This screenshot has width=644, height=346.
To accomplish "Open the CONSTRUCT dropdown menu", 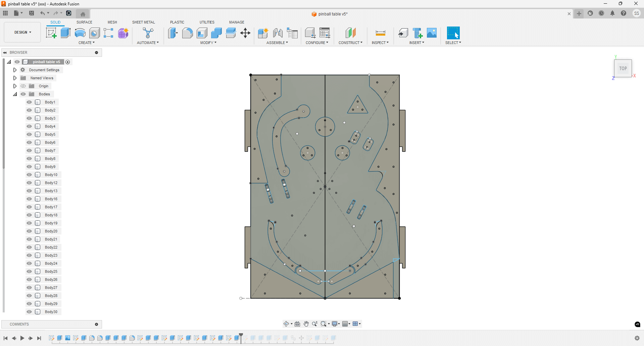I will (350, 43).
